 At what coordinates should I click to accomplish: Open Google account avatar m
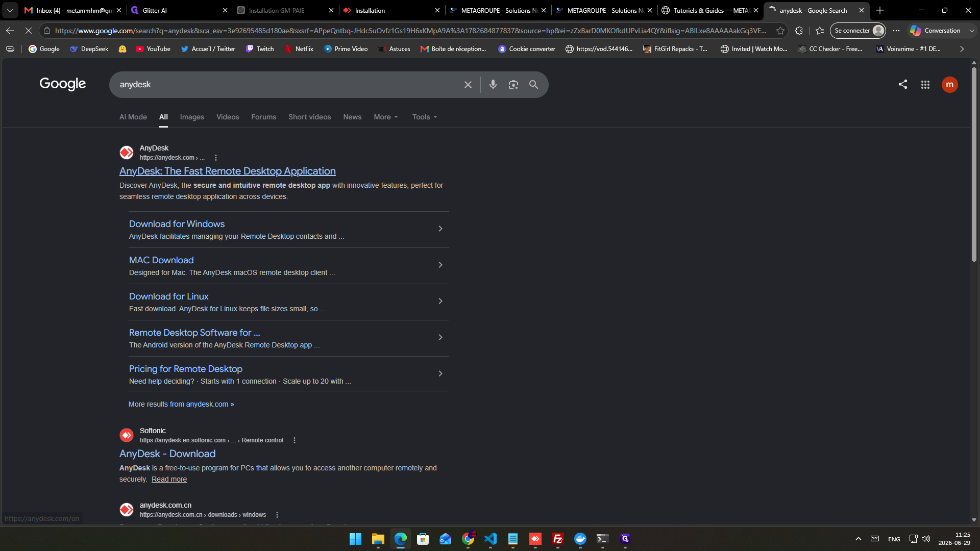click(x=949, y=85)
